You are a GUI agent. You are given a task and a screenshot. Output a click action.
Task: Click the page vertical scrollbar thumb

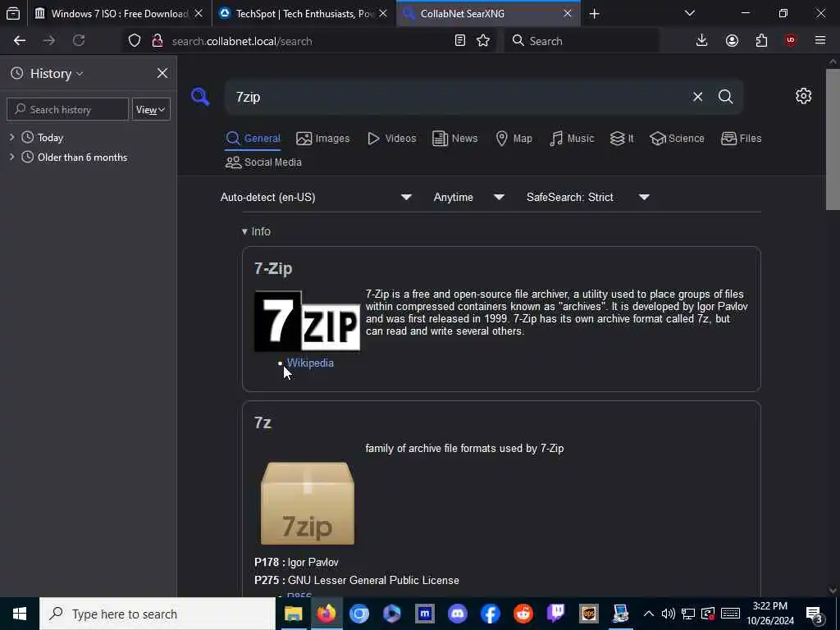point(833,138)
